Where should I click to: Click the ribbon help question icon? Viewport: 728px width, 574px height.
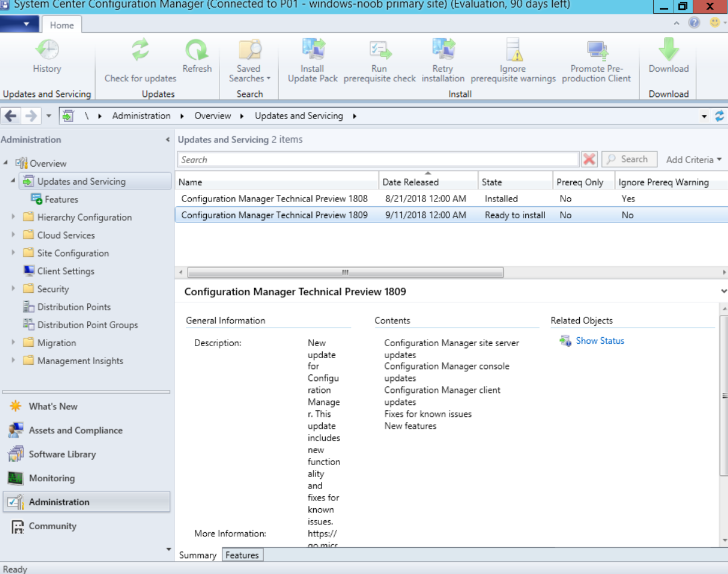coord(694,23)
